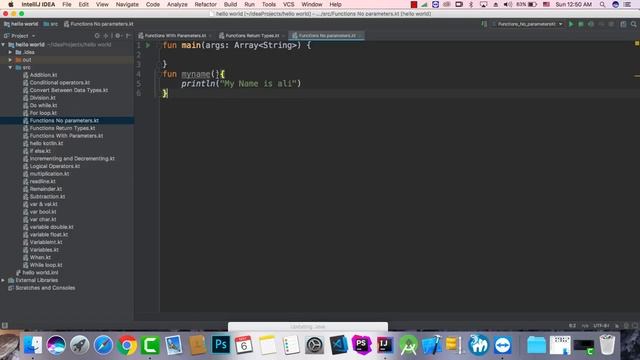The height and width of the screenshot is (360, 640).
Task: Open the Navigate menu
Action: point(127,4)
